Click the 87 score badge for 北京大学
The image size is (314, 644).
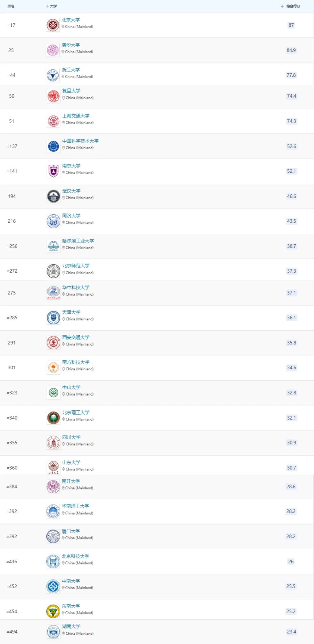(291, 25)
